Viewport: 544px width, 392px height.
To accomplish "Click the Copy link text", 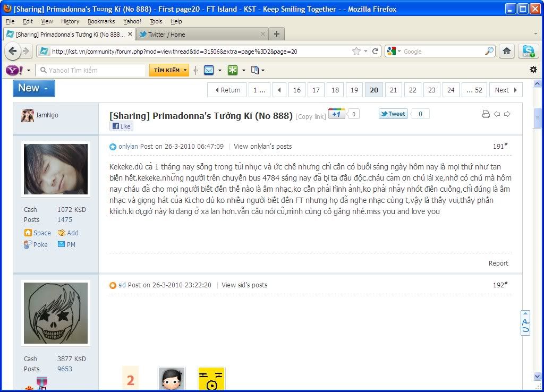I will coord(310,116).
